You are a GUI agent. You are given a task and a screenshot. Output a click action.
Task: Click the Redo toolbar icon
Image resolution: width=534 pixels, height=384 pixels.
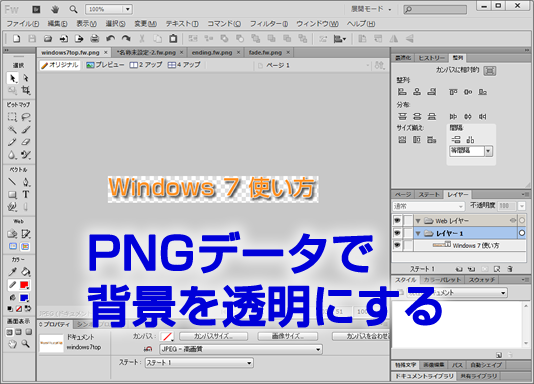(x=126, y=39)
